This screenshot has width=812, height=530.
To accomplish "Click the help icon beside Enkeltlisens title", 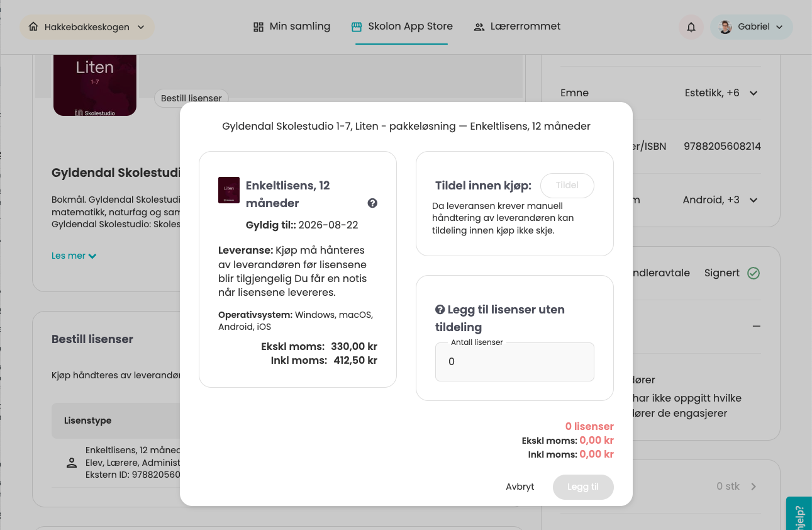I will pos(372,203).
